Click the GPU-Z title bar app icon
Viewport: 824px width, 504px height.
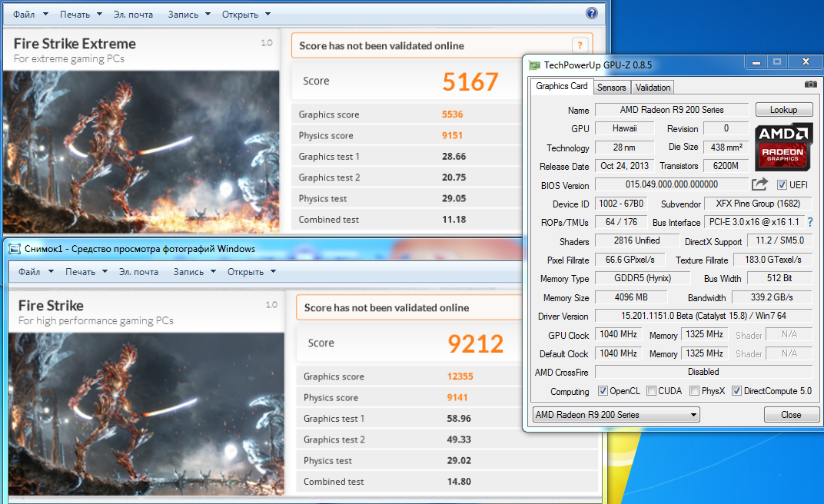tap(535, 65)
